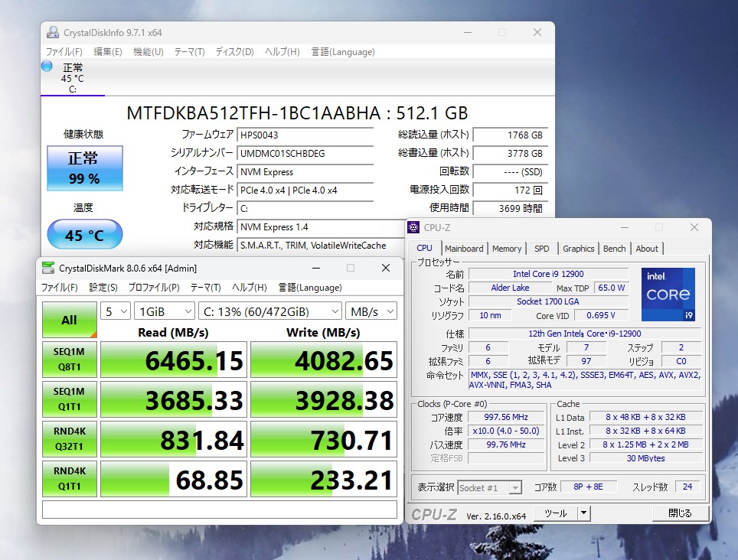Open 編集(E) menu in CrystalDiskInfo
738x560 pixels.
[108, 52]
